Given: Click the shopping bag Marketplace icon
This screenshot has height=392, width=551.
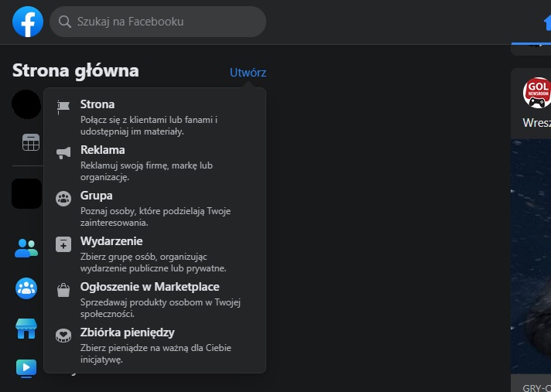Looking at the screenshot, I should point(63,290).
